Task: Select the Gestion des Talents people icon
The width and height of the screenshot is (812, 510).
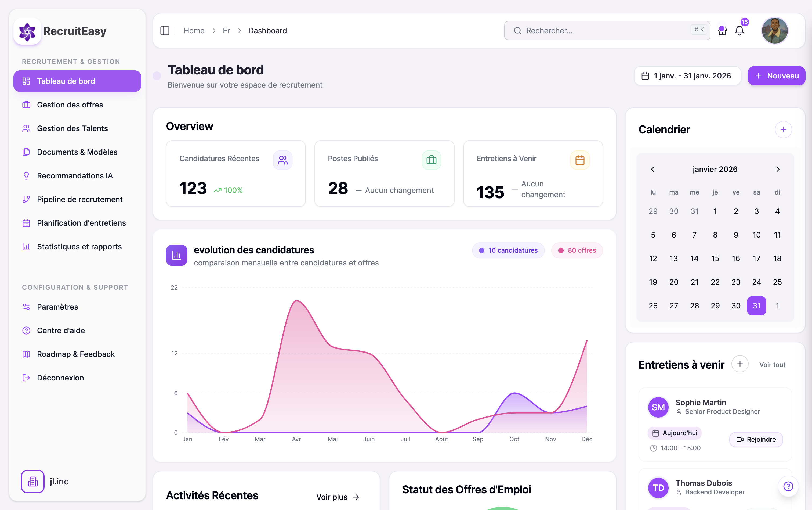Action: (27, 128)
